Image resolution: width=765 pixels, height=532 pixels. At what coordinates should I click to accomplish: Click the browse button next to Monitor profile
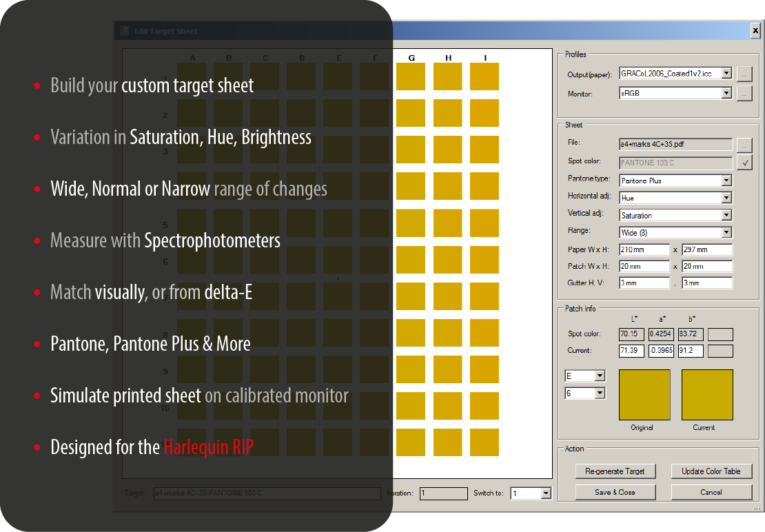click(x=744, y=93)
